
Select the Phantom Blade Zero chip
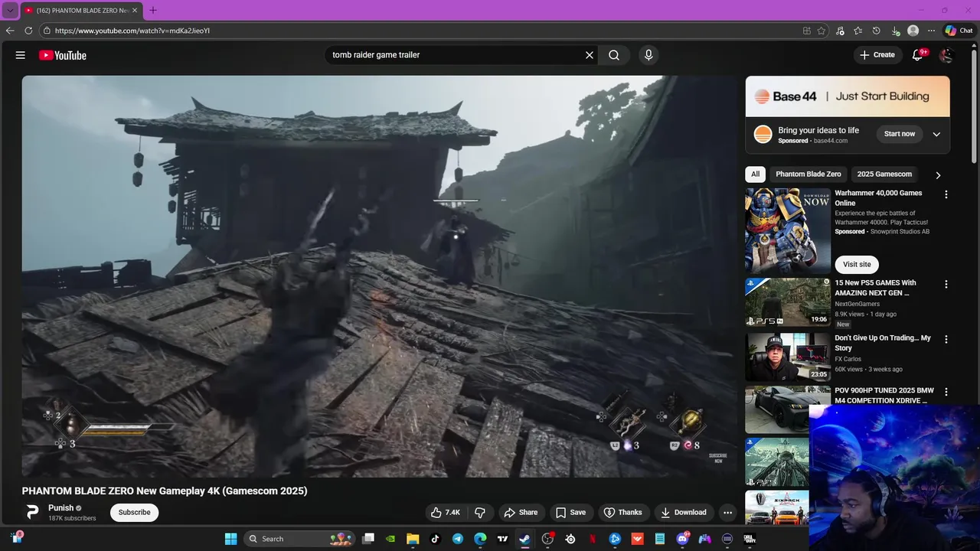[x=808, y=174]
